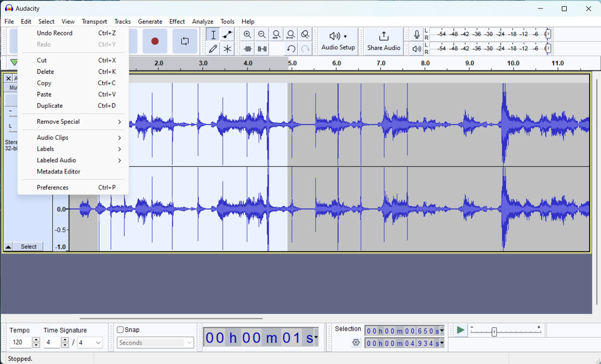The image size is (601, 364).
Task: Zoom to fit the whole project
Action: (x=291, y=34)
